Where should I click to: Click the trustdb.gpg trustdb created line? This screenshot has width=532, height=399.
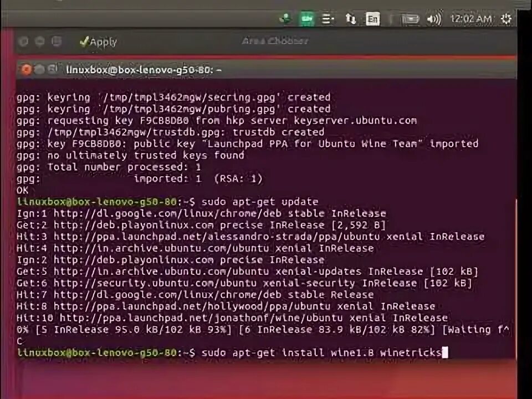[170, 132]
